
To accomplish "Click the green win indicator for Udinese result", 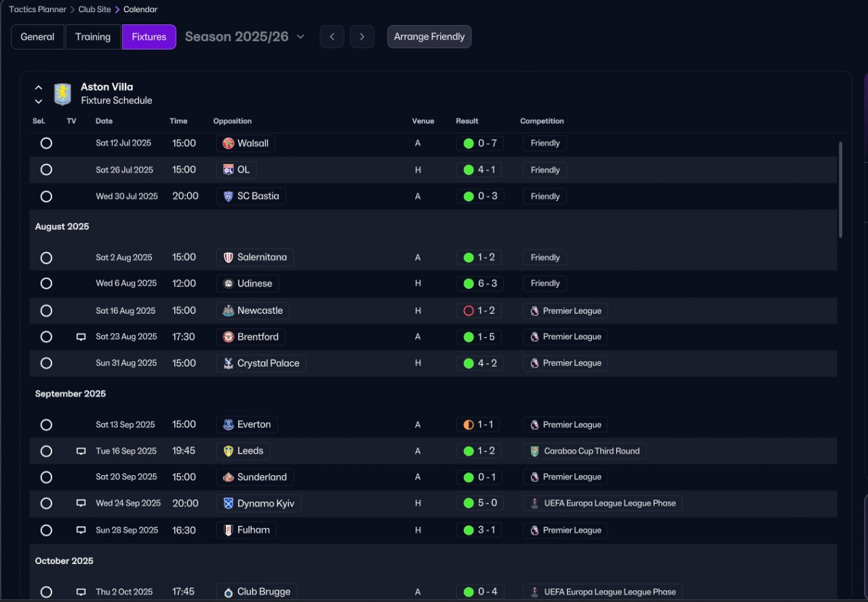I will pyautogui.click(x=468, y=283).
